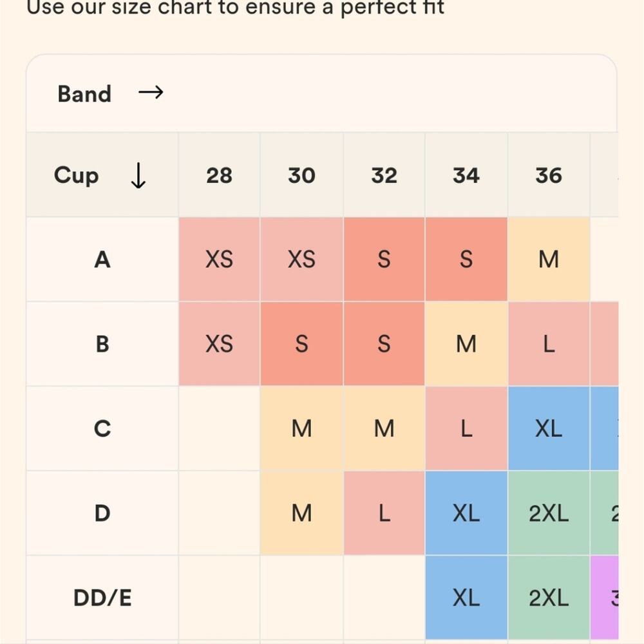
Task: Select the 32 band column header
Action: point(384,175)
